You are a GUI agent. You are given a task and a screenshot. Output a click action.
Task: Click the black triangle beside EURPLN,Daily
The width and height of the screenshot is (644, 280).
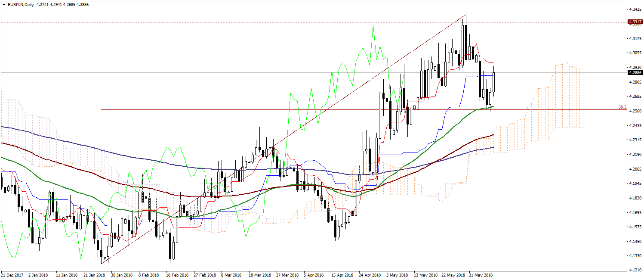click(4, 4)
